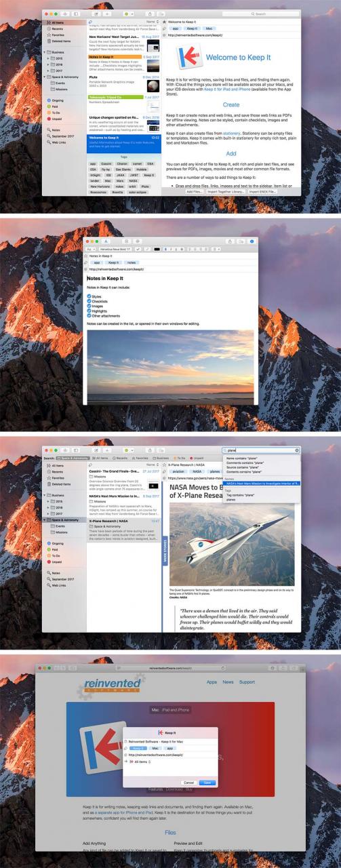
Task: Open Deleted Items trash in Welcome window sidebar
Action: coord(60,41)
